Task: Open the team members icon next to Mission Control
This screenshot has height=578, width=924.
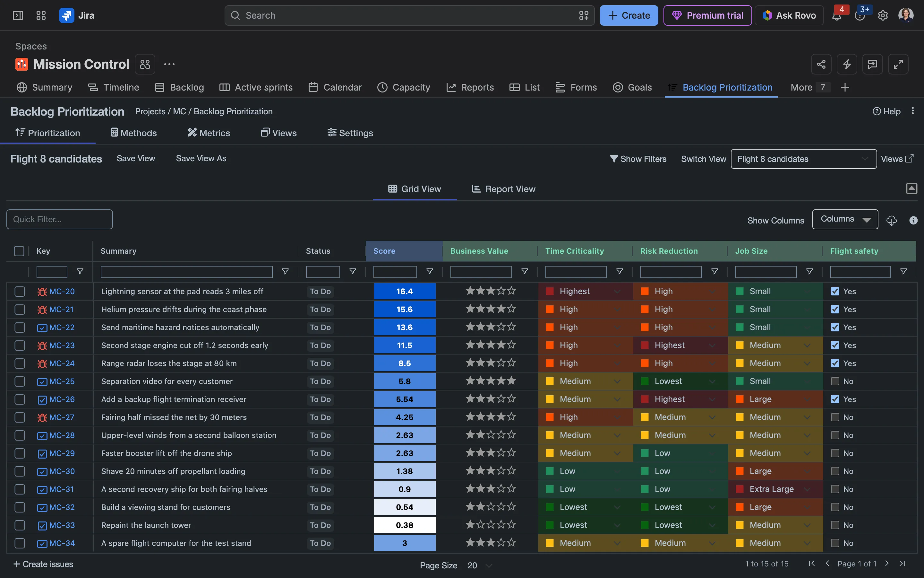Action: coord(145,64)
